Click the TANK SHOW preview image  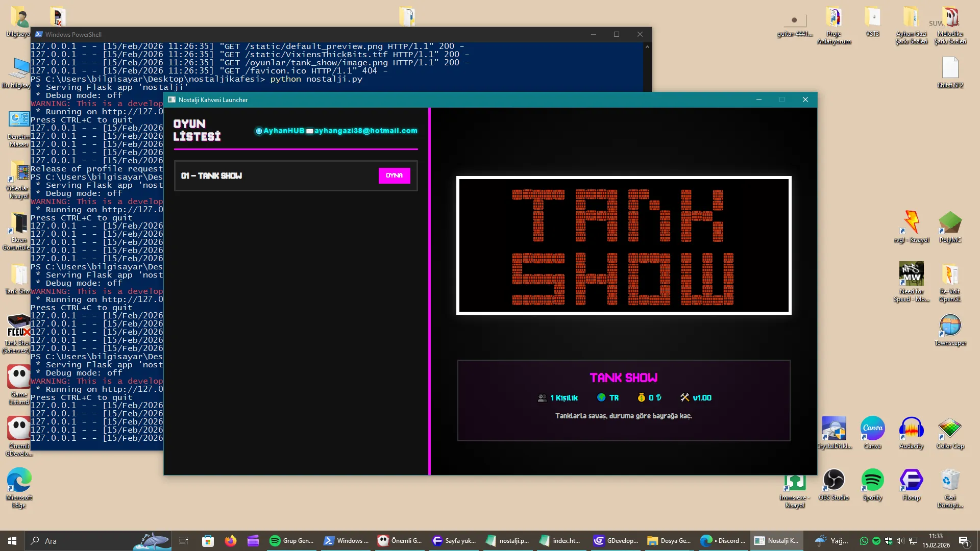pyautogui.click(x=624, y=245)
